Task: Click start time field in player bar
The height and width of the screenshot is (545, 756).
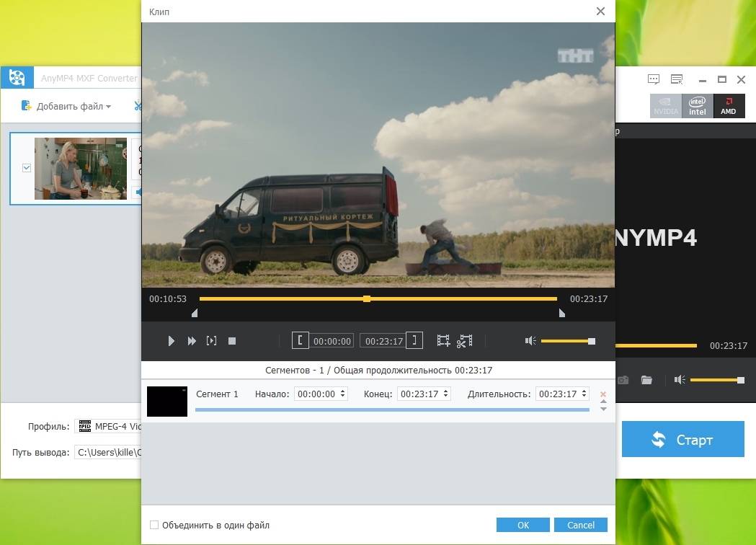Action: [x=332, y=341]
